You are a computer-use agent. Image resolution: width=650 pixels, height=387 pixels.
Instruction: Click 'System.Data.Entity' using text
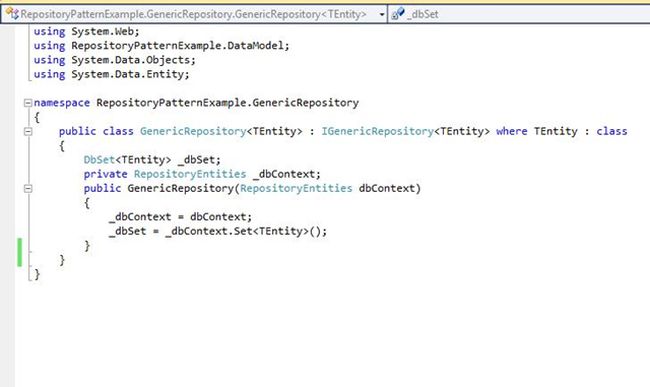coord(128,74)
